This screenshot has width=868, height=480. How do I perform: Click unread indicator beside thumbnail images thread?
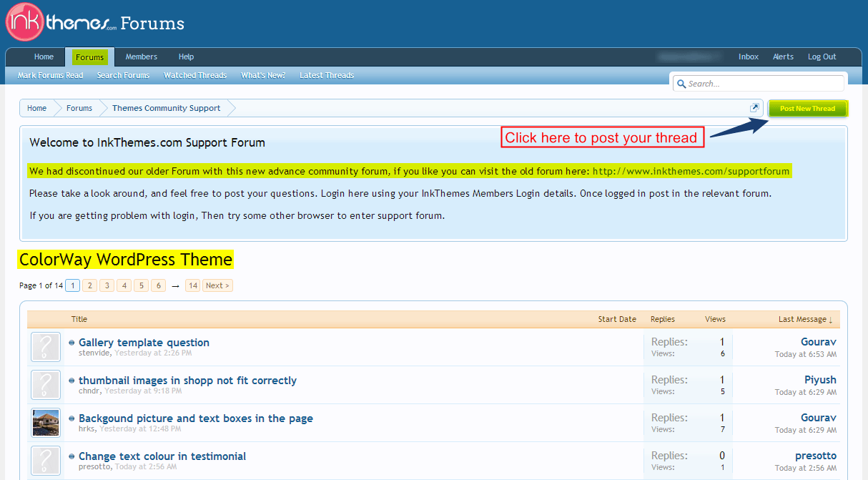point(71,381)
